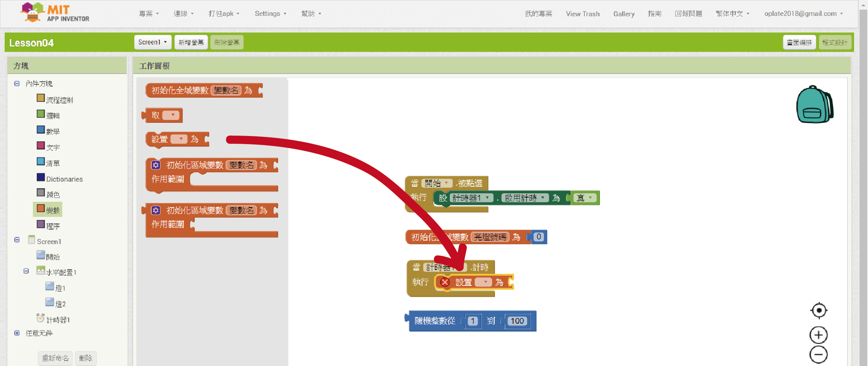Open the 啟用計時 property dropdown
868x366 pixels.
543,198
